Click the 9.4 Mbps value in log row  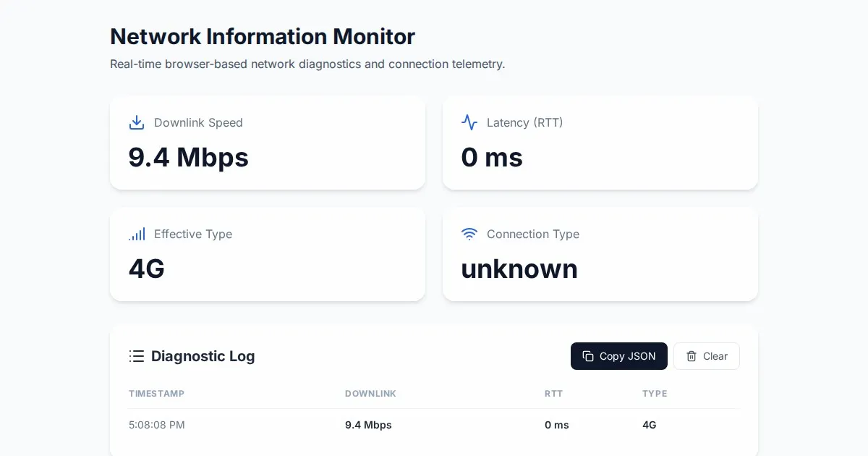pyautogui.click(x=368, y=425)
